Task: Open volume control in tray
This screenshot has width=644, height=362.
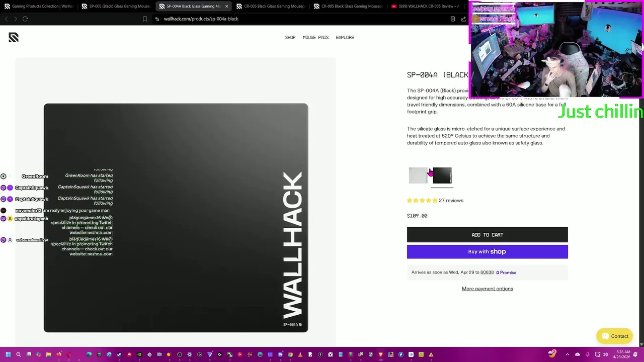Action: tap(605, 354)
